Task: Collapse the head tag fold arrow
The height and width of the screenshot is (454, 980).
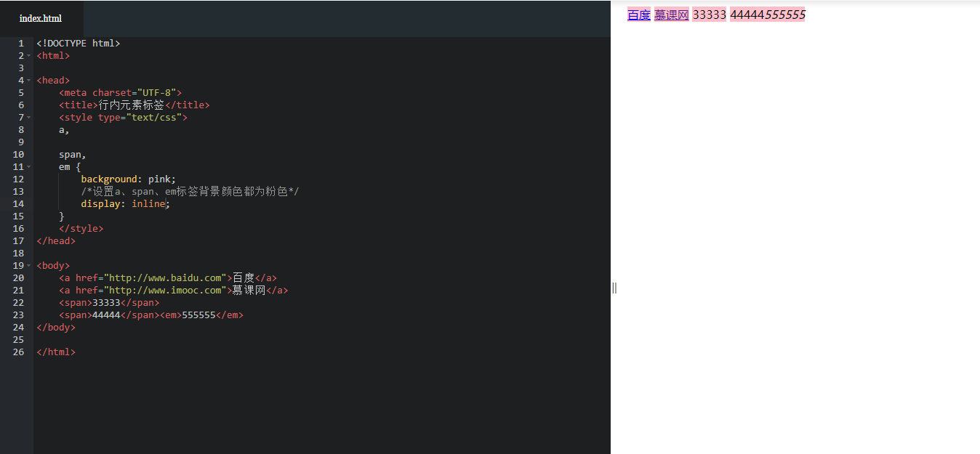Action: pyautogui.click(x=29, y=81)
